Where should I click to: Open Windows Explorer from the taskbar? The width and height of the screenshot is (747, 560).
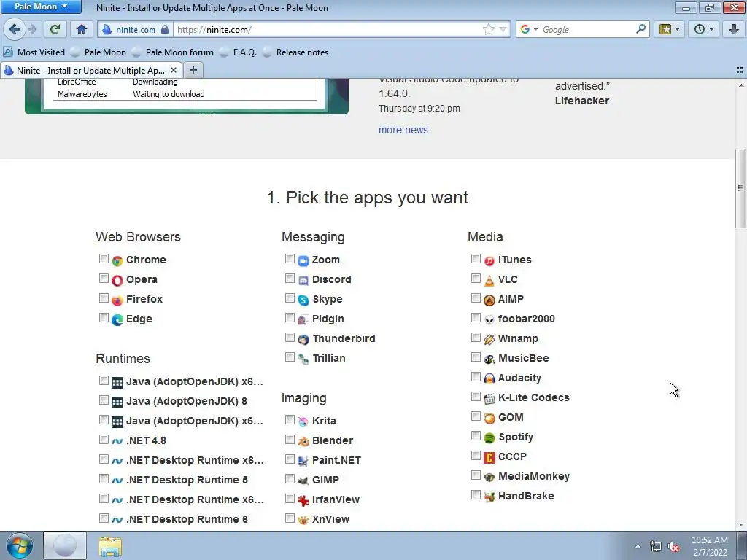coord(111,546)
